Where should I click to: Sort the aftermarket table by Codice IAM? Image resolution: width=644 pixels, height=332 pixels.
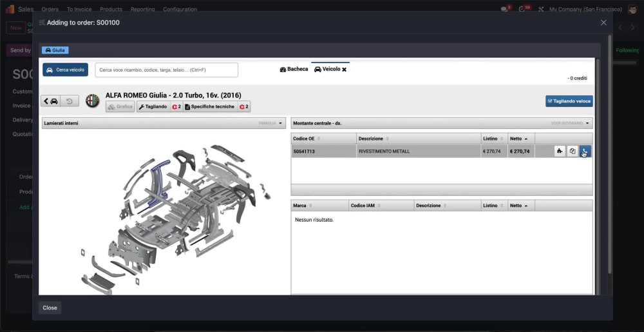[x=381, y=206]
